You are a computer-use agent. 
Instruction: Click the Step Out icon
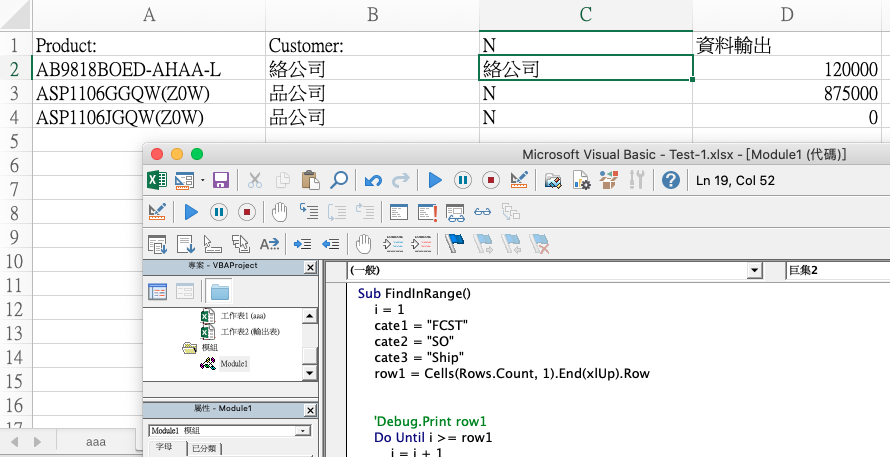coord(365,212)
